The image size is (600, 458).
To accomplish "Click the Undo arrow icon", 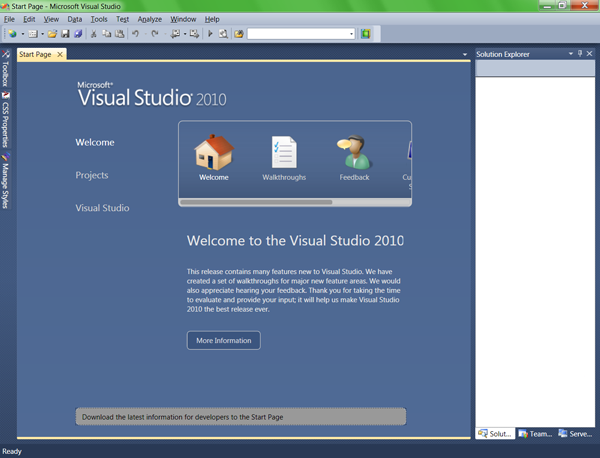I will tap(135, 34).
